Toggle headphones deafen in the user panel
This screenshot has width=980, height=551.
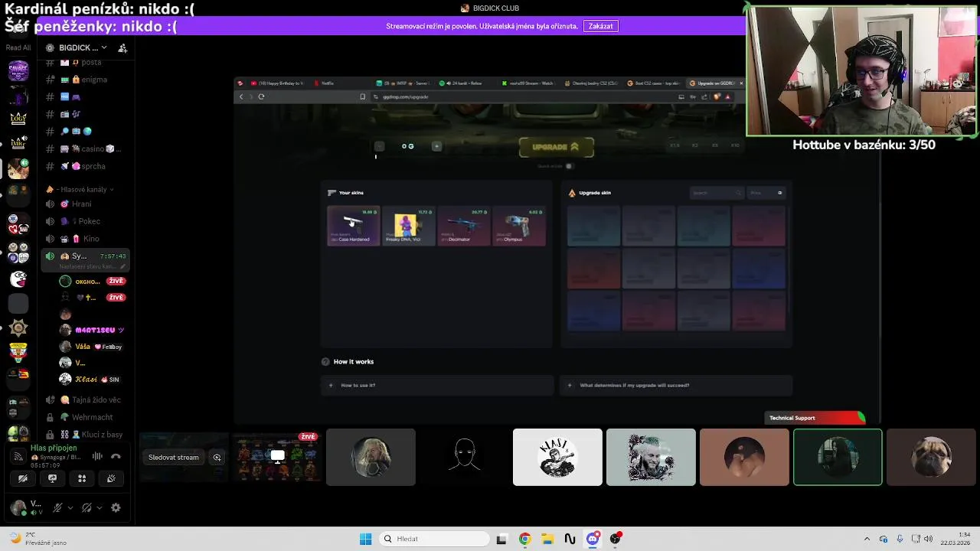[87, 507]
